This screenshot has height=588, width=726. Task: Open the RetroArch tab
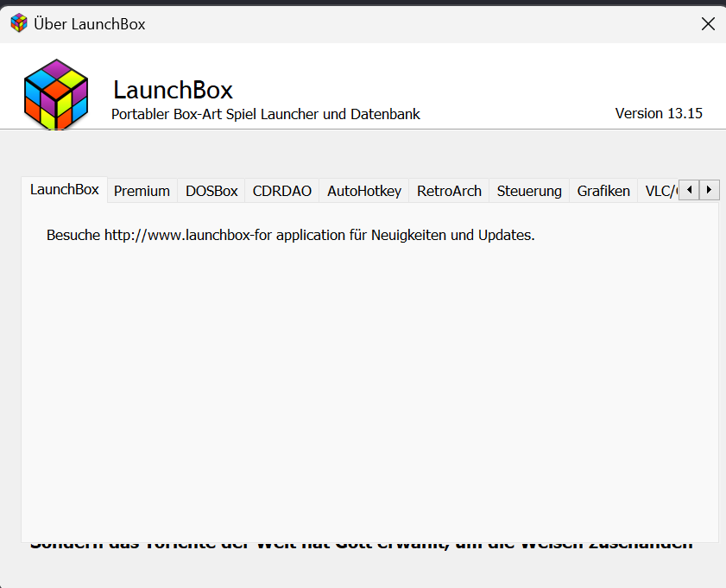click(x=449, y=191)
